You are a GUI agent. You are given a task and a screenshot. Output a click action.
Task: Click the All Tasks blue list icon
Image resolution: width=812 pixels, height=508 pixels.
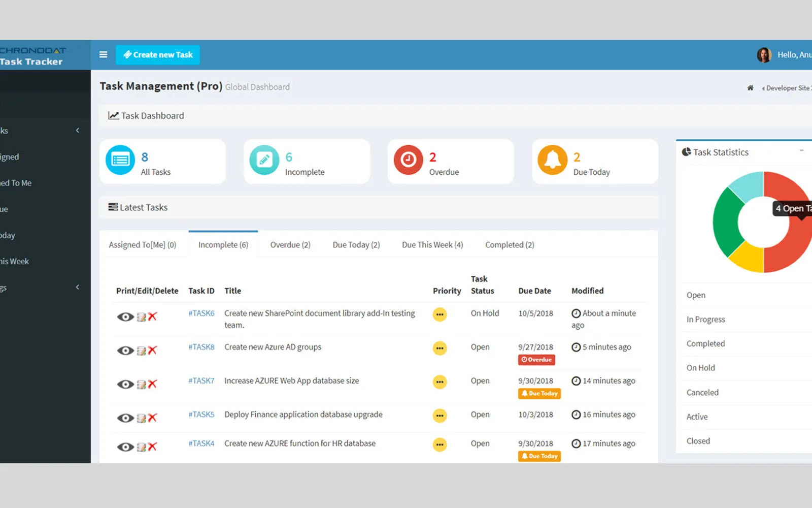tap(120, 160)
